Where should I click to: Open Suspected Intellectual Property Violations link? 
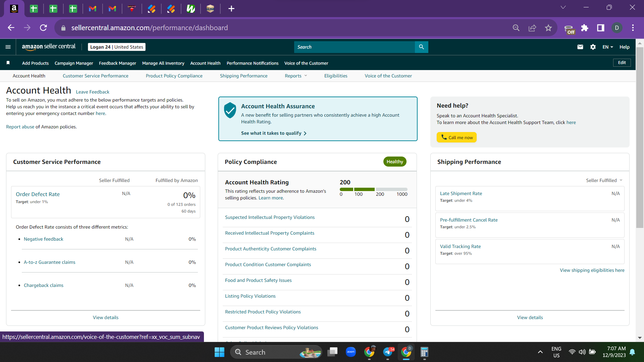coord(270,217)
